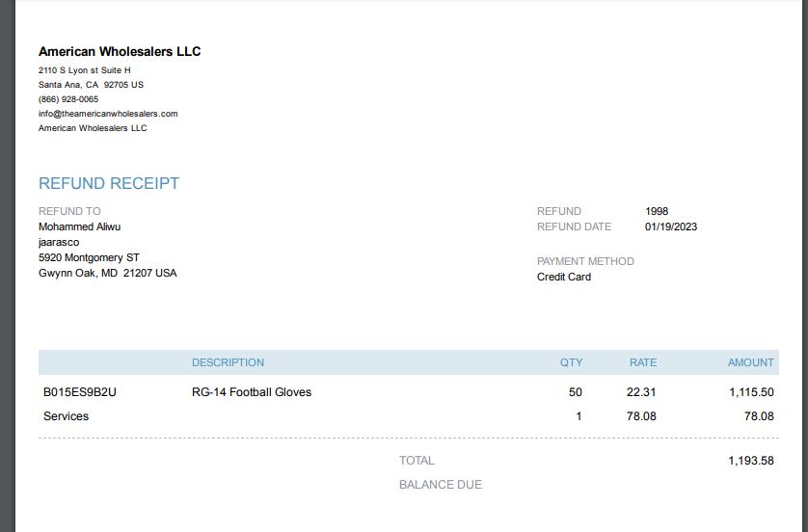This screenshot has height=532, width=808.
Task: Click refund number 1998
Action: point(657,211)
